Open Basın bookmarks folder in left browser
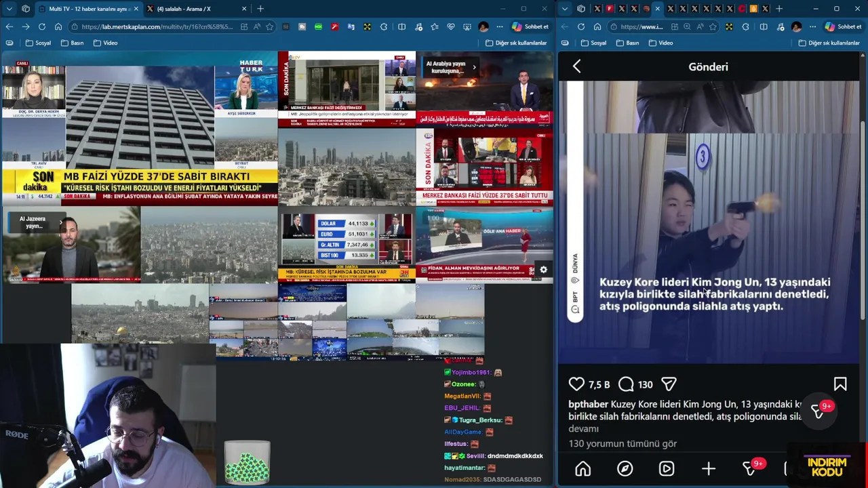Image resolution: width=868 pixels, height=488 pixels. (x=72, y=43)
